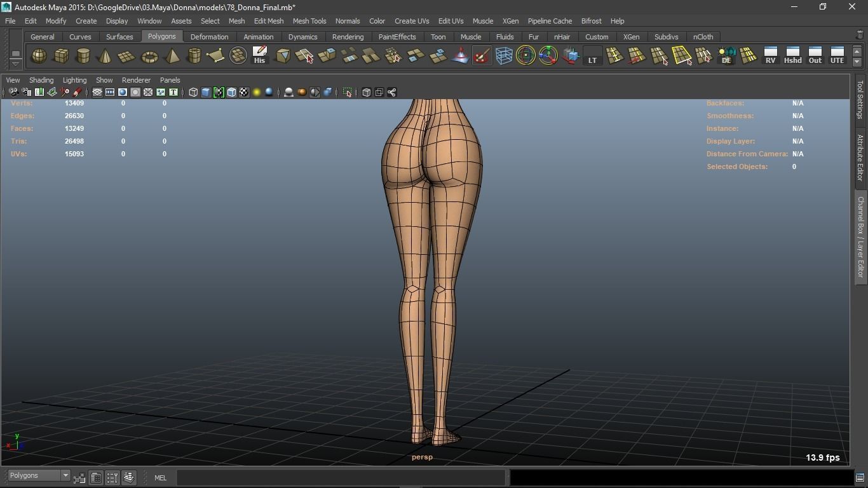Open the File menu

click(10, 21)
